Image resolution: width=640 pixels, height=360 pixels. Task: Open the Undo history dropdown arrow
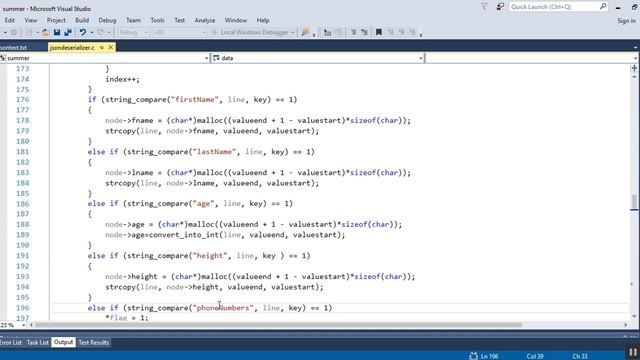91,32
